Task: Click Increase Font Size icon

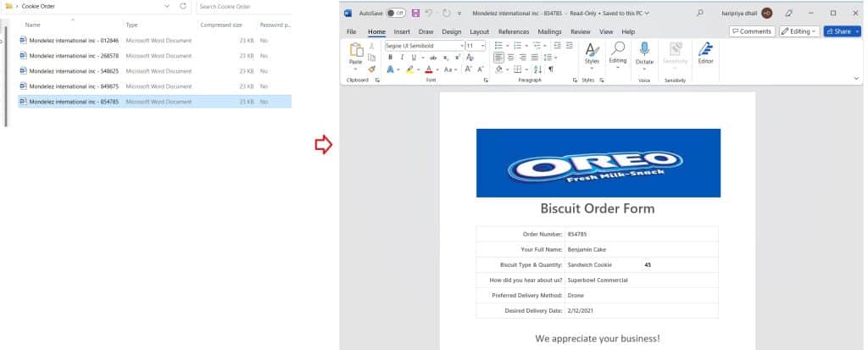Action: tap(468, 69)
